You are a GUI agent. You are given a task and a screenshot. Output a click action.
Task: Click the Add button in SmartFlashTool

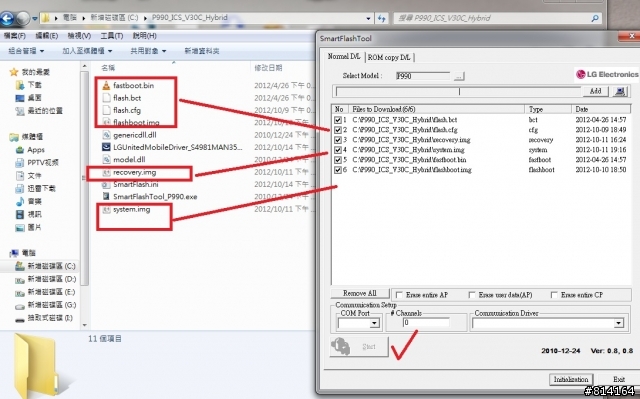coord(595,91)
